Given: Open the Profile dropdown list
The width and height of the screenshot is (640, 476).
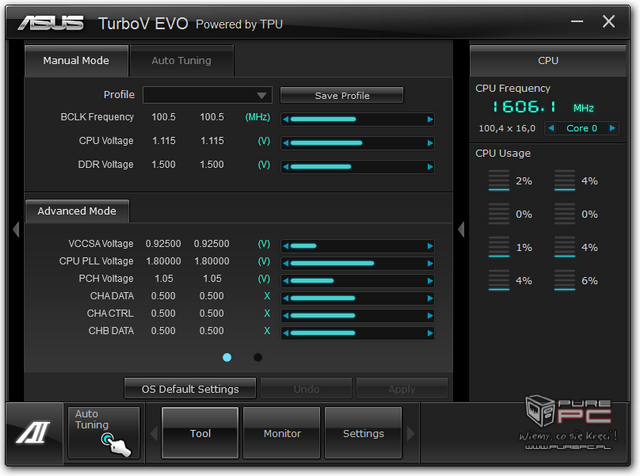Looking at the screenshot, I should 207,95.
